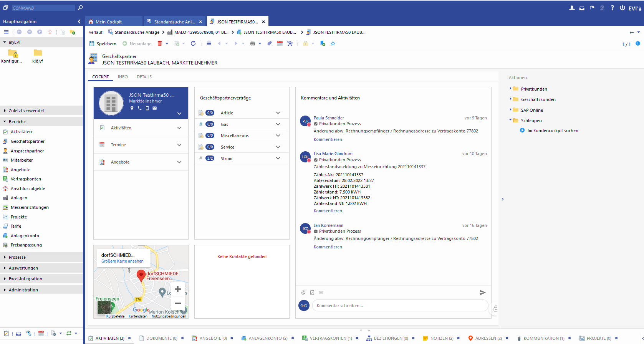Expand the Prozesse navigation section
Screen dimensions: 644x344
tap(17, 257)
